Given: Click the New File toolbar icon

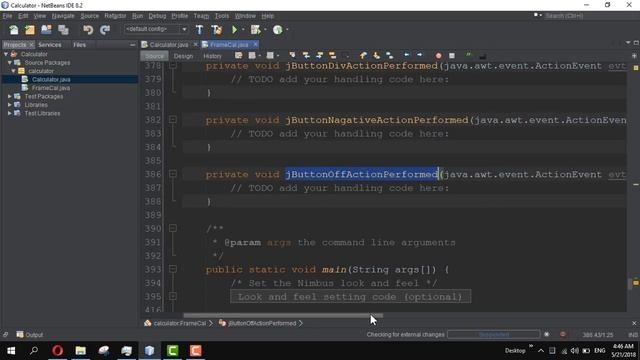Looking at the screenshot, I should pos(13,29).
